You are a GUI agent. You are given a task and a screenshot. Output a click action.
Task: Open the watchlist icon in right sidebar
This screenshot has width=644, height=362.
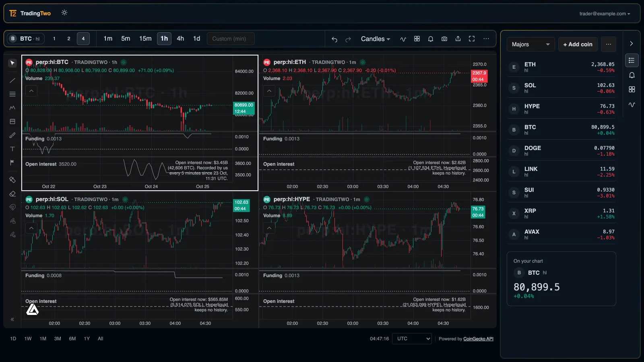pyautogui.click(x=632, y=60)
